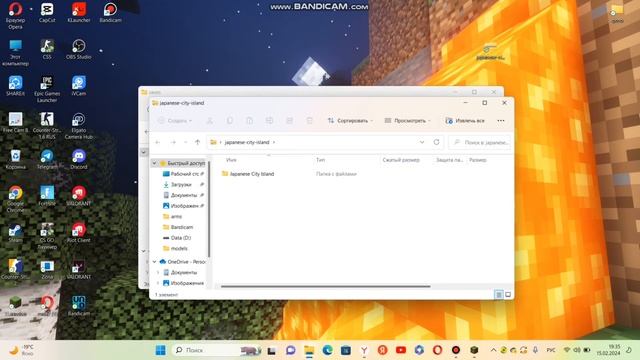Click 'Извлечь все' extract all button
The height and width of the screenshot is (360, 640).
(x=465, y=120)
